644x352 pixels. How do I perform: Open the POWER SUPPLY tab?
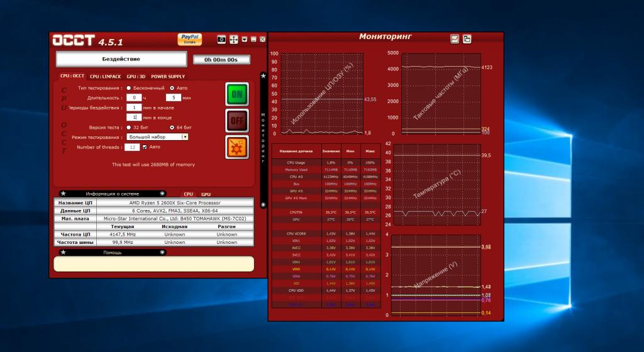[x=168, y=76]
